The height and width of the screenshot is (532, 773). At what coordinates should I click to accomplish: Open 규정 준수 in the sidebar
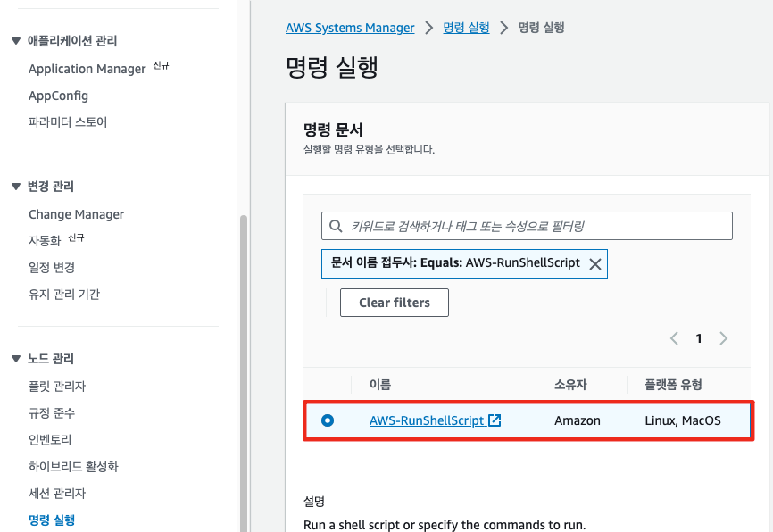point(52,412)
